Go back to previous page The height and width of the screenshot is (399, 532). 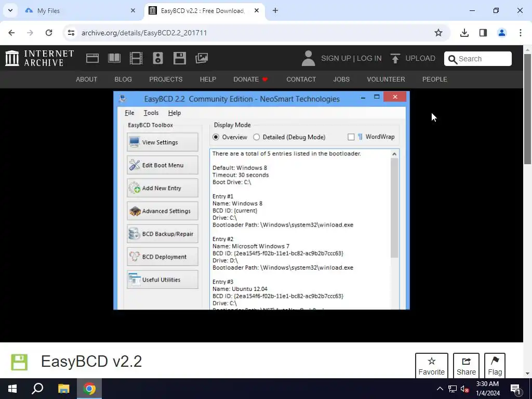coord(11,33)
